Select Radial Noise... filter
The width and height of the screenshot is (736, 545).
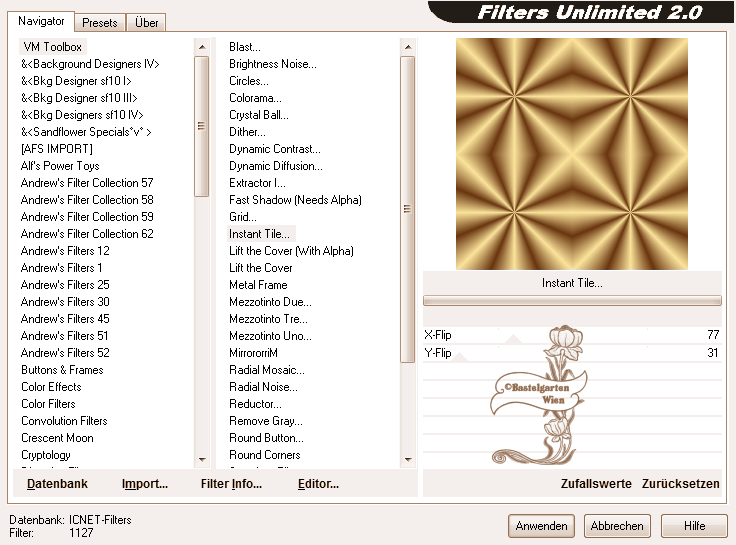click(263, 387)
